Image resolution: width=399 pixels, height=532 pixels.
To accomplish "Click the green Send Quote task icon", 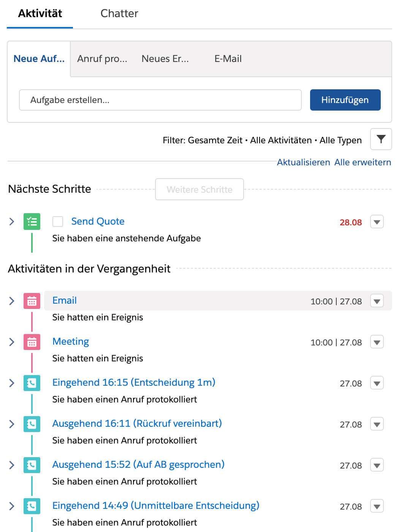I will click(x=32, y=222).
